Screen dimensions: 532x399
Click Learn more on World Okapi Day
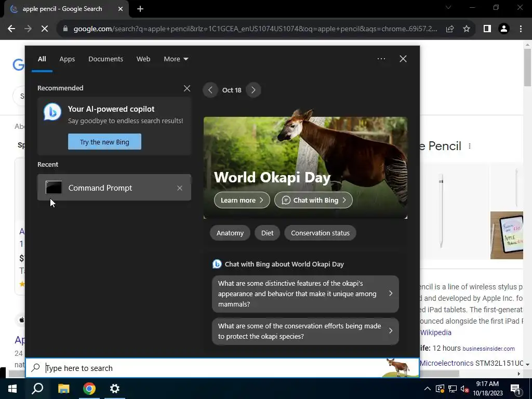[x=242, y=200]
